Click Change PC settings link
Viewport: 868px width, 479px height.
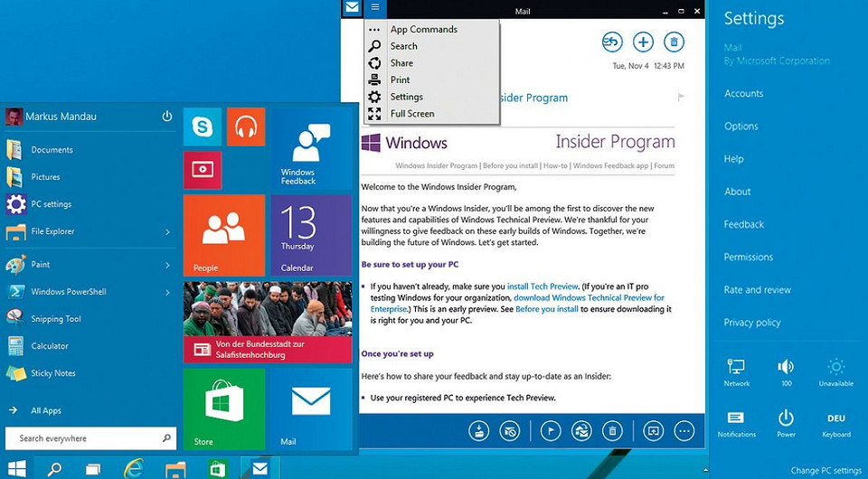(826, 471)
